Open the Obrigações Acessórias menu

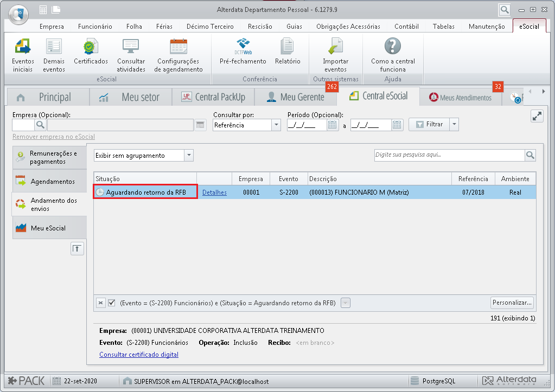(x=348, y=27)
